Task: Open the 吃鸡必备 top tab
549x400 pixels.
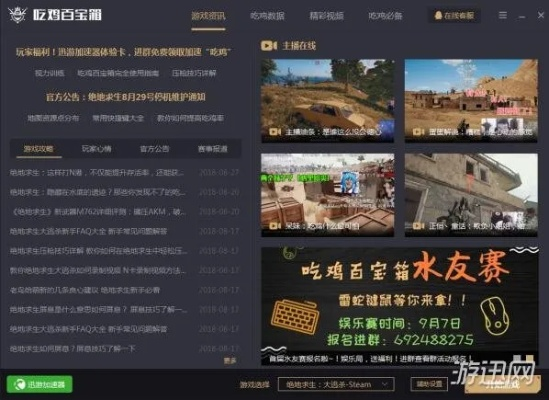Action: coord(385,16)
